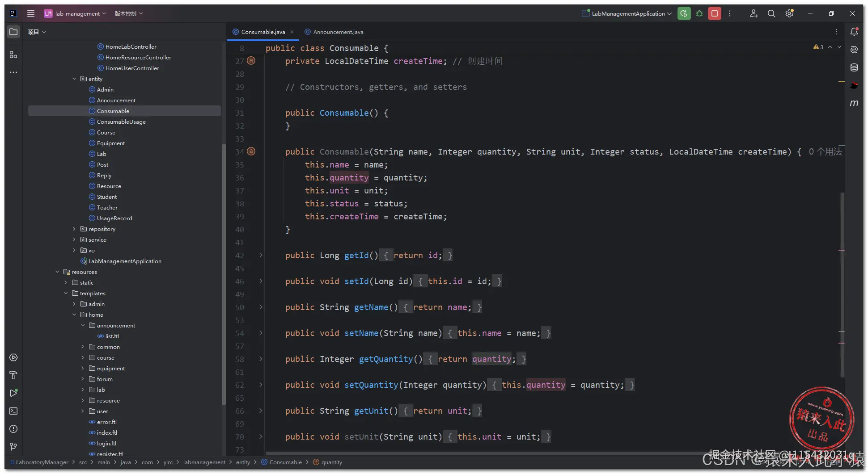Click the 0 个用法 usages hint
The height and width of the screenshot is (474, 868).
pos(825,151)
